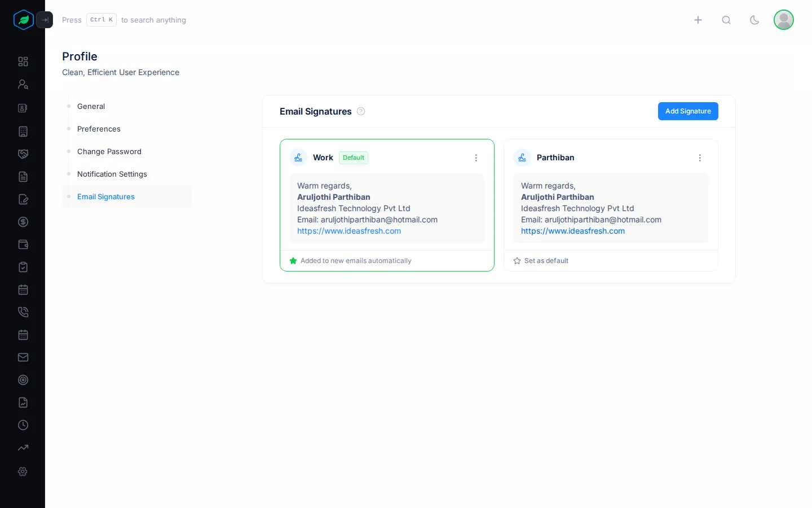Open the document lines sidebar icon
The image size is (812, 508).
23,177
